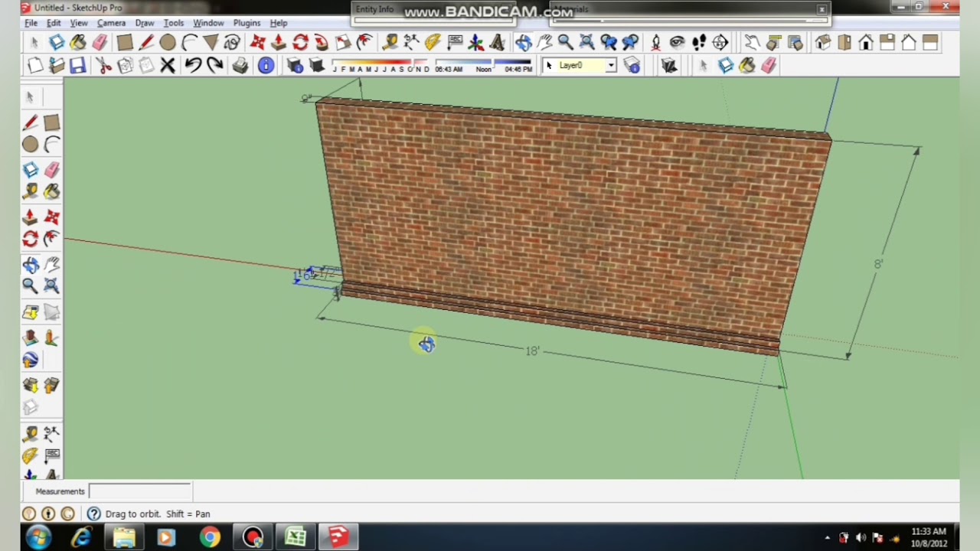Click the 8' dimension label
This screenshot has width=980, height=551.
[878, 264]
